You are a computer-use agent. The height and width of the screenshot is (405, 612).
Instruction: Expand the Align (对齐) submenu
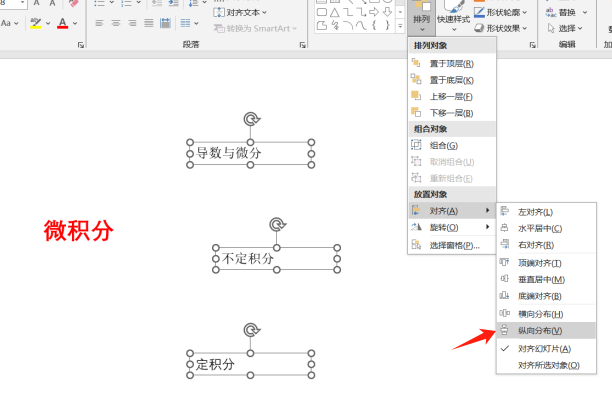coord(452,211)
